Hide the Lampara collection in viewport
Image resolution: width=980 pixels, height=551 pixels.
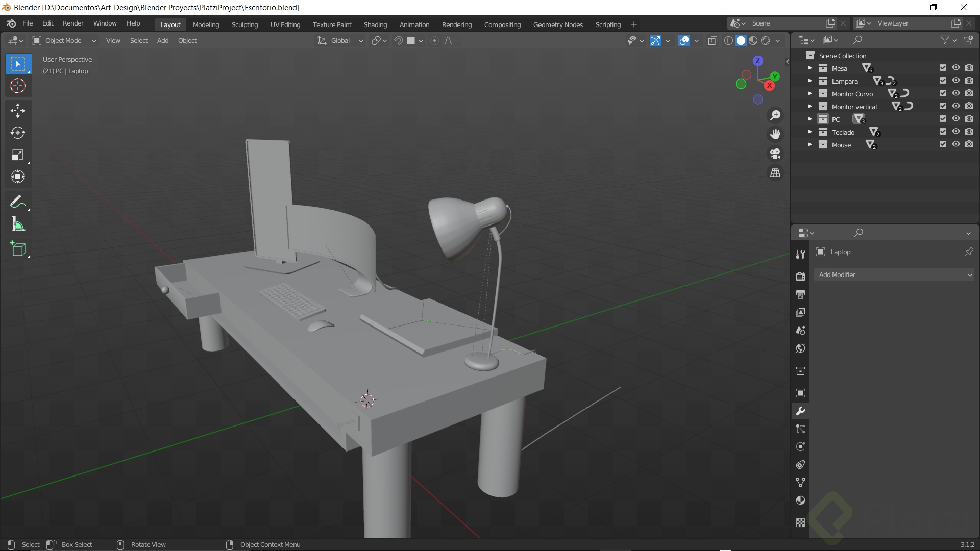tap(956, 81)
